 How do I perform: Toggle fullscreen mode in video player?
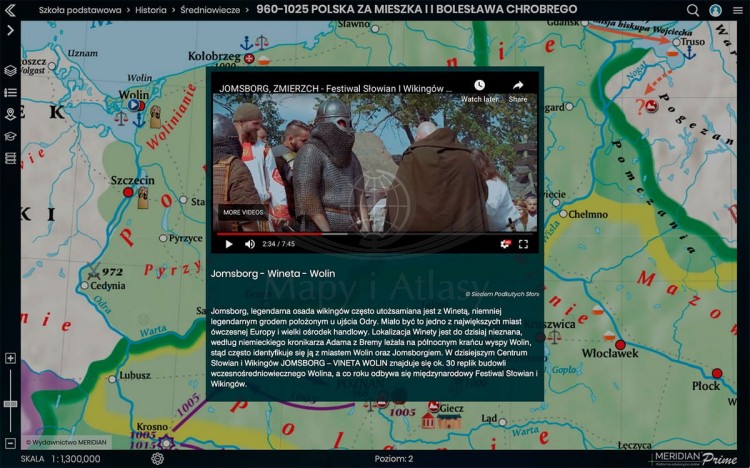click(x=523, y=244)
